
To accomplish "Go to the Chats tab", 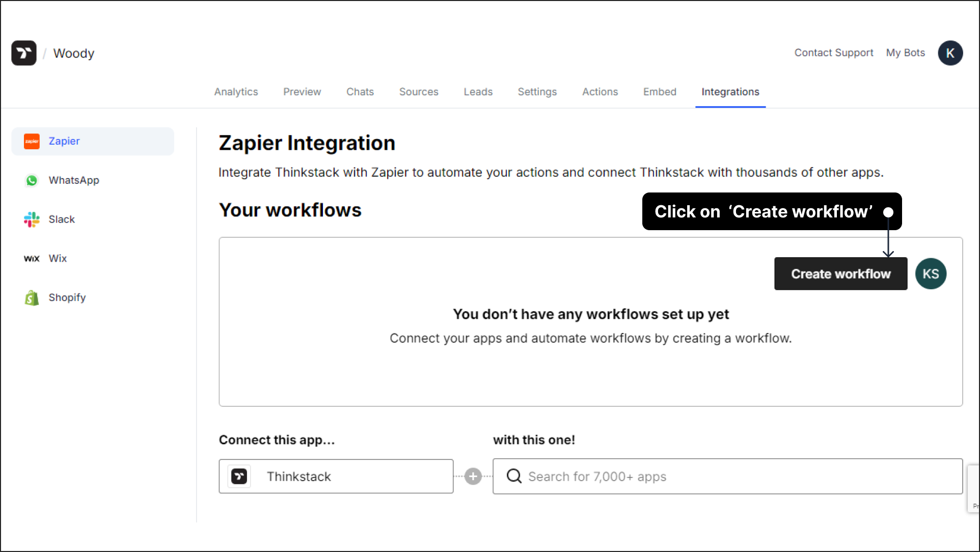I will point(360,92).
